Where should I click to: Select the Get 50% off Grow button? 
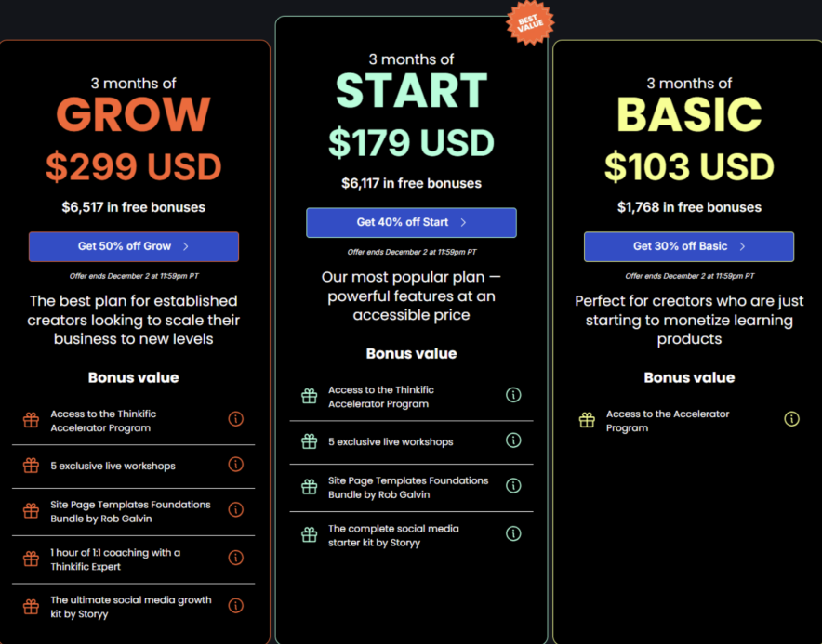tap(134, 246)
